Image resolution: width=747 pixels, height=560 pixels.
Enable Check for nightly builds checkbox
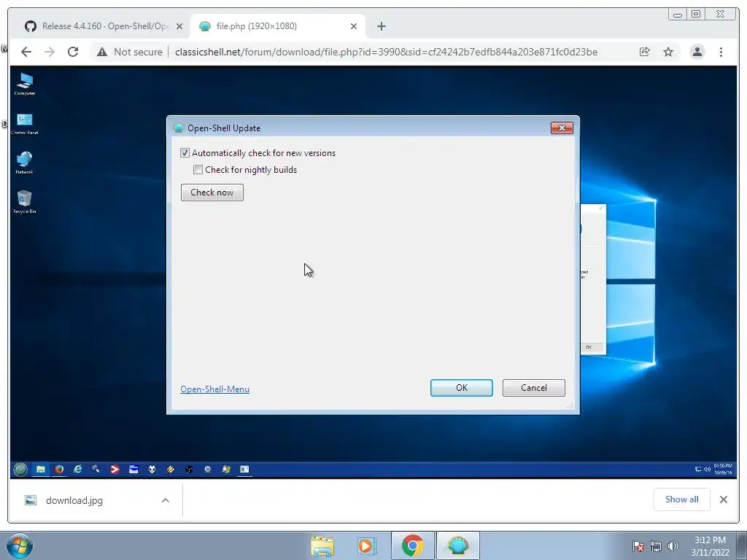(198, 169)
